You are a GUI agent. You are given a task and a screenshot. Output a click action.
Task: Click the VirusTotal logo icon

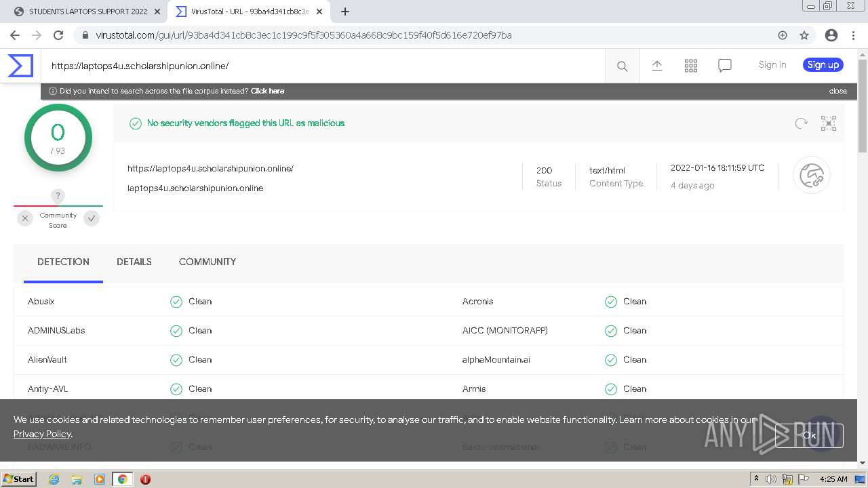point(20,66)
